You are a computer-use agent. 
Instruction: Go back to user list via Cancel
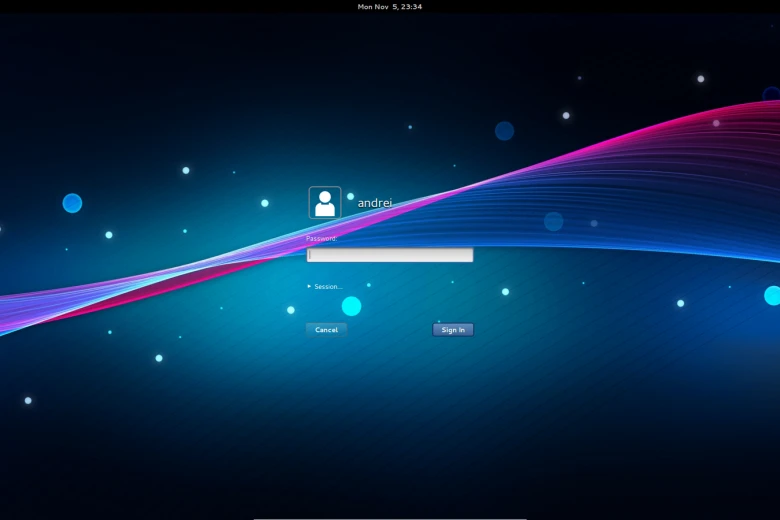[326, 329]
